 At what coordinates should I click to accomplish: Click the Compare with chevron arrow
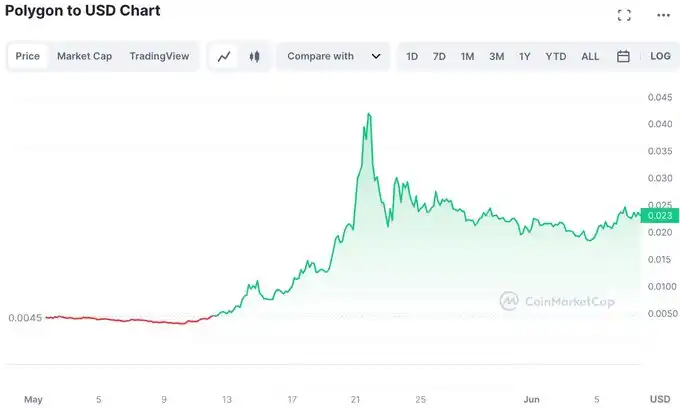click(x=376, y=57)
